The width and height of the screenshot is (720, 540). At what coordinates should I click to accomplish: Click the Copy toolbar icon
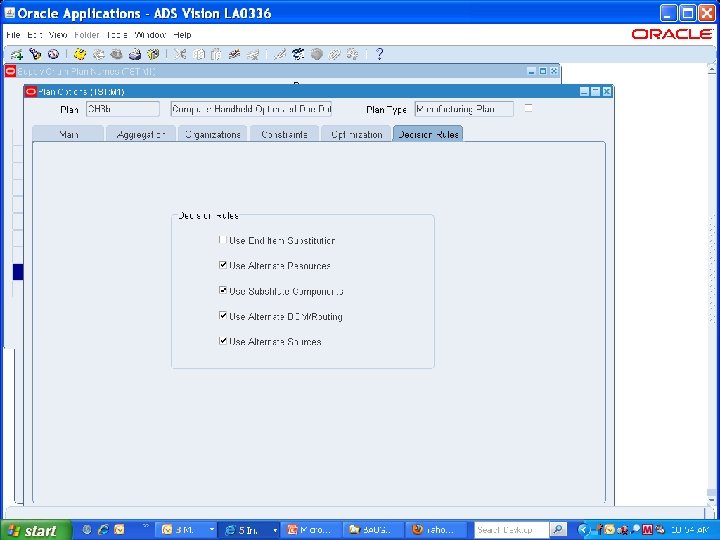coord(198,54)
